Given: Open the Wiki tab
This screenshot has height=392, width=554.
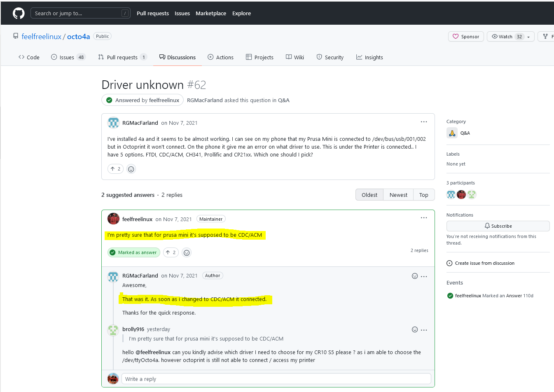Looking at the screenshot, I should (x=295, y=57).
